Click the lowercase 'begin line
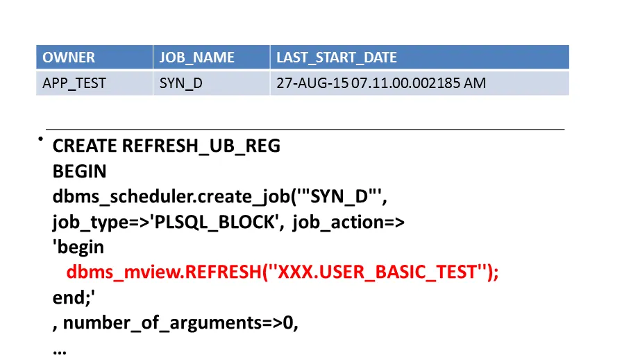This screenshot has height=364, width=631. pyautogui.click(x=78, y=247)
